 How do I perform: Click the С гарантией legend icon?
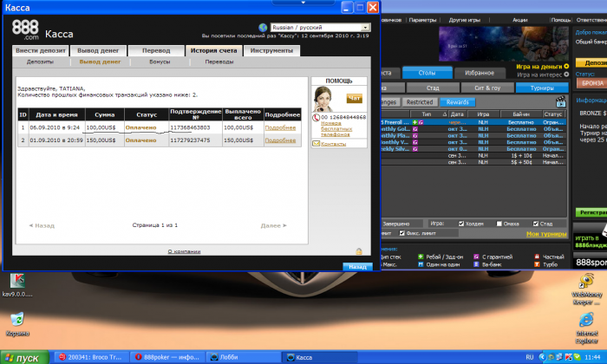476,257
